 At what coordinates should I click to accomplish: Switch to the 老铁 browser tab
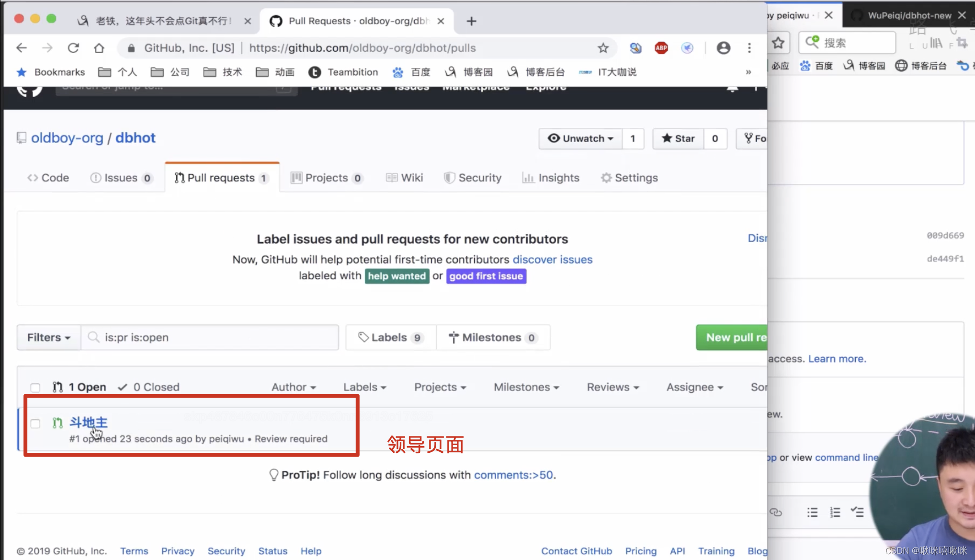tap(163, 21)
